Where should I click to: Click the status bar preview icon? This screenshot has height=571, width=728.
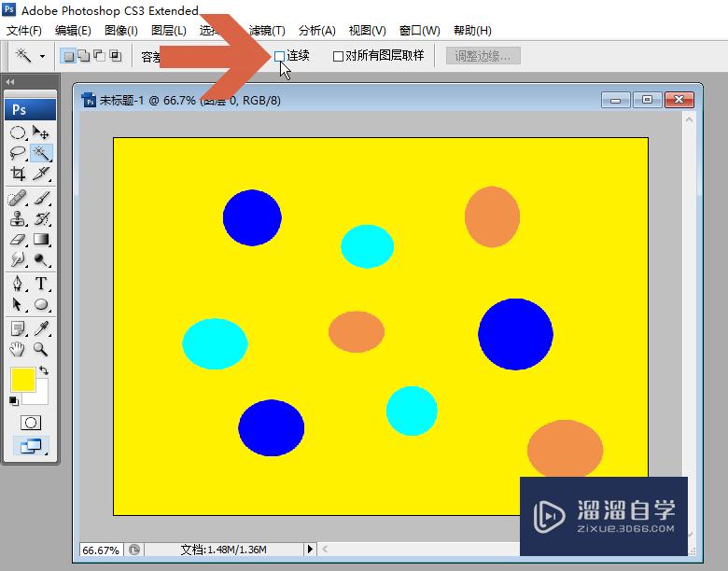tap(134, 550)
